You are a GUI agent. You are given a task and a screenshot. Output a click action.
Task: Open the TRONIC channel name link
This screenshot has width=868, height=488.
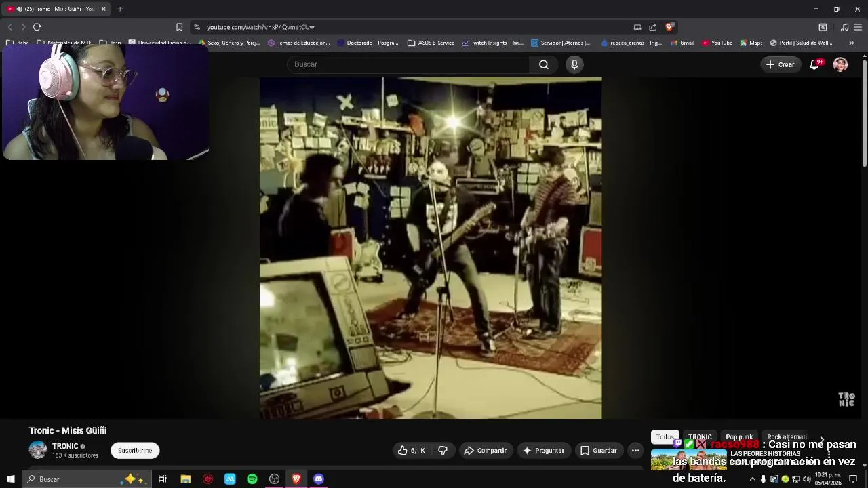click(x=65, y=446)
